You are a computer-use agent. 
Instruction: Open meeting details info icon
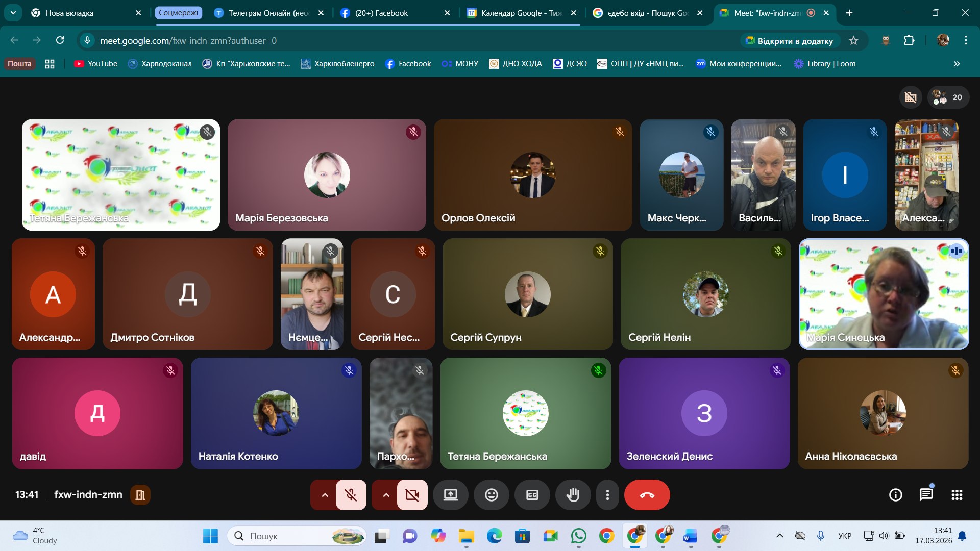coord(895,495)
